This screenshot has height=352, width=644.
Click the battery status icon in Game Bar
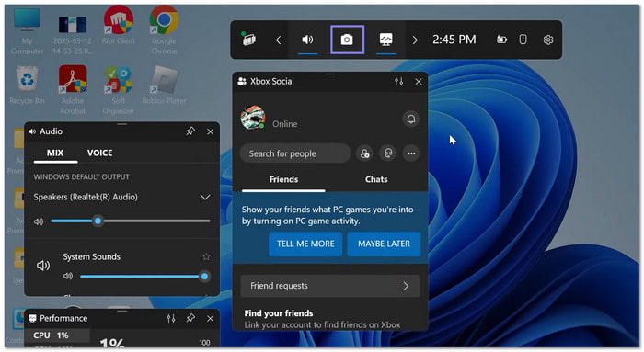(501, 40)
